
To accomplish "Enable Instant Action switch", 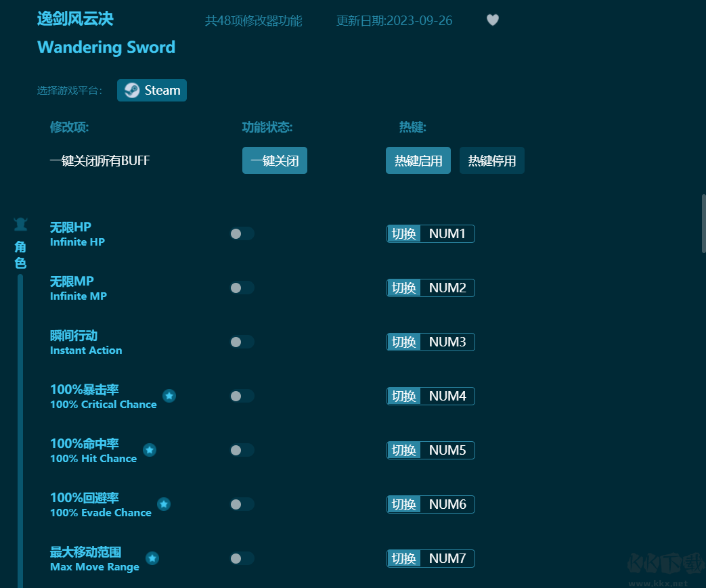I will pyautogui.click(x=242, y=342).
